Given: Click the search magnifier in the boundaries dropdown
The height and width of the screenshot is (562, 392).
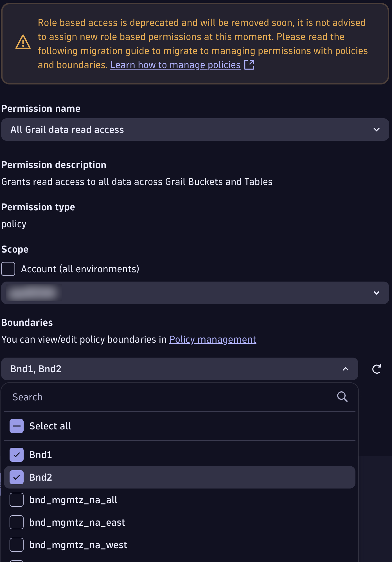Looking at the screenshot, I should click(x=342, y=397).
